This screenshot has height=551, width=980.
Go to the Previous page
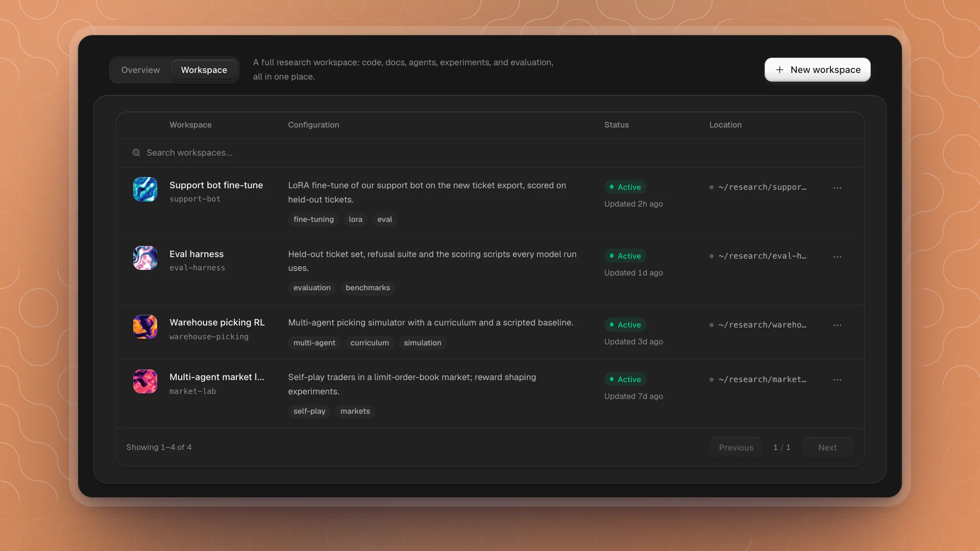pyautogui.click(x=736, y=447)
